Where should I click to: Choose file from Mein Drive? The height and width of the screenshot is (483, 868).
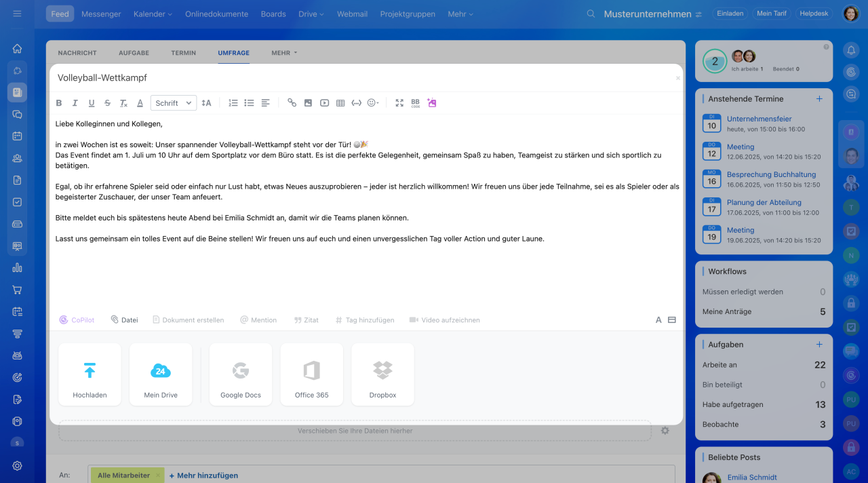(161, 374)
